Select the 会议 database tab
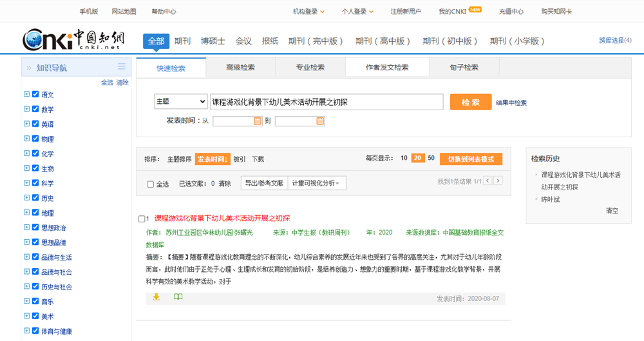Image resolution: width=644 pixels, height=341 pixels. 243,41
